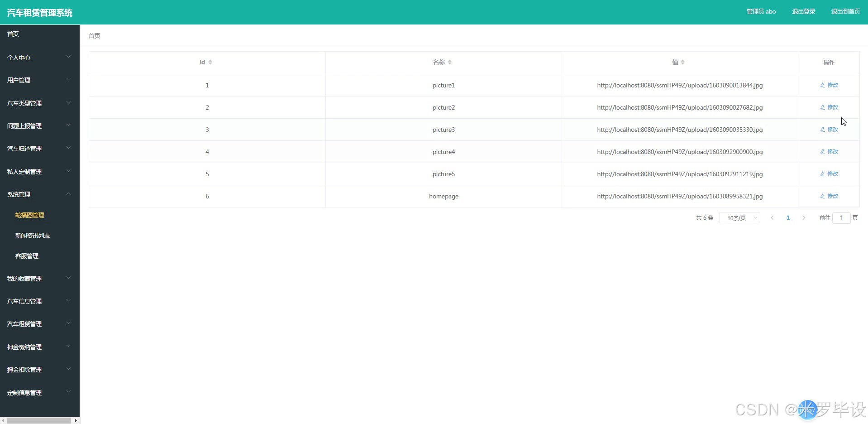
Task: Click 退出登录 in the header
Action: pos(804,12)
